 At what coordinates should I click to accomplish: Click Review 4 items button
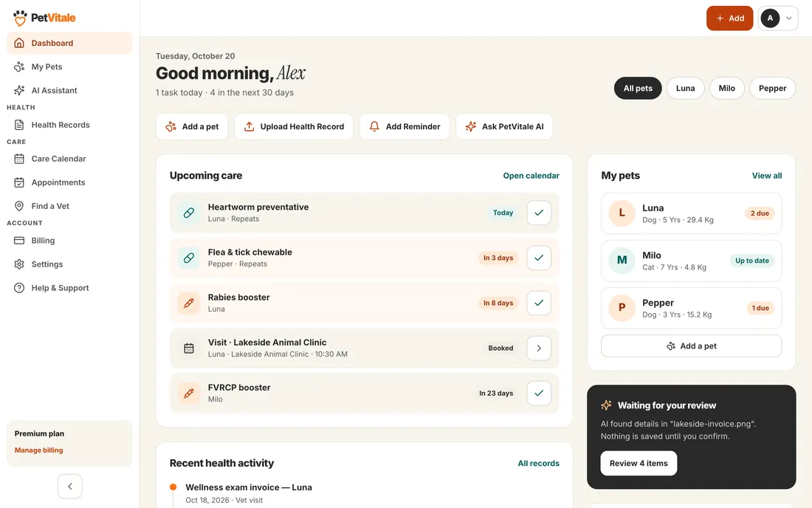pos(639,464)
